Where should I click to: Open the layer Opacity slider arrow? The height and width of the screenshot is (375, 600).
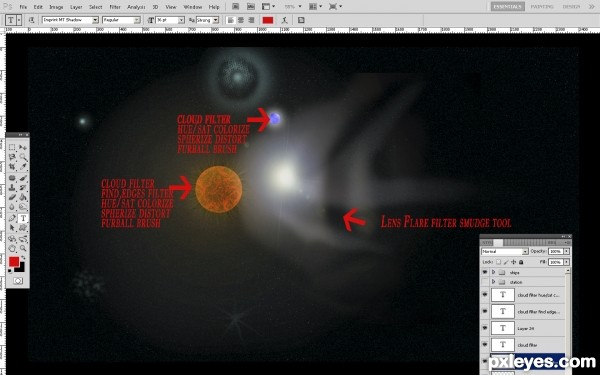tap(567, 251)
